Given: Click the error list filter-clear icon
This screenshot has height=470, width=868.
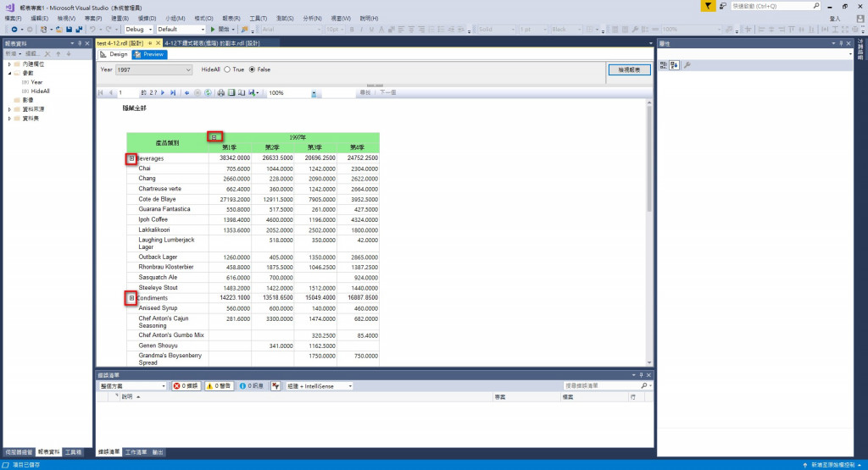Looking at the screenshot, I should pyautogui.click(x=275, y=386).
